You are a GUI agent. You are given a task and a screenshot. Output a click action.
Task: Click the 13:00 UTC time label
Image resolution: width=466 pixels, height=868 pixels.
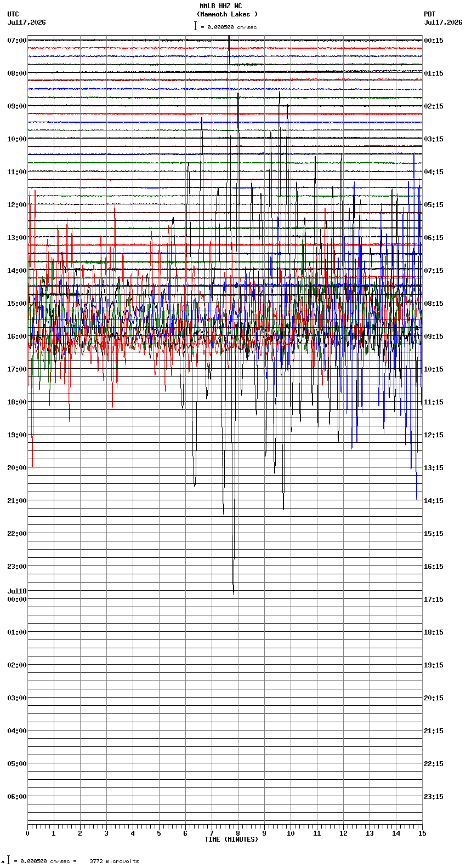pos(17,238)
